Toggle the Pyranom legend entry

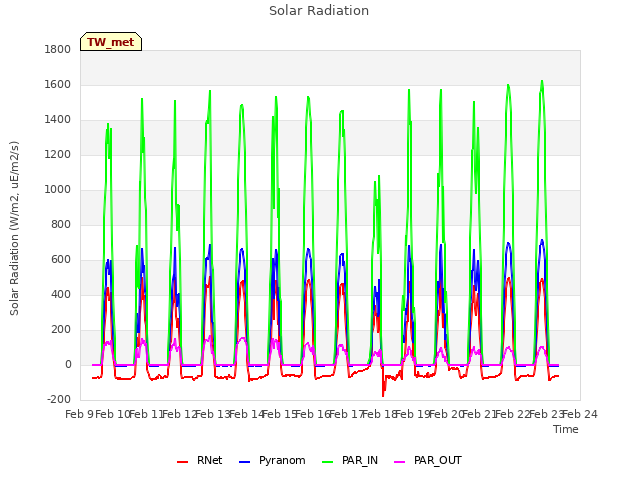(272, 460)
